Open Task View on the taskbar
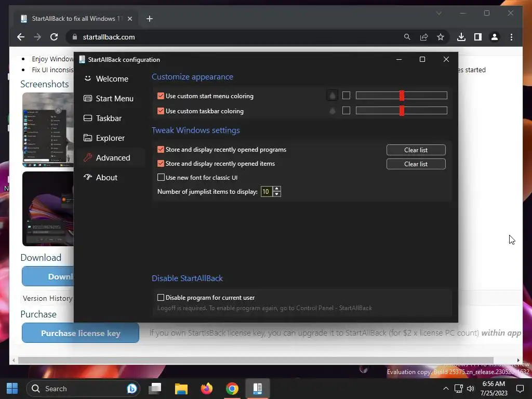Screen dimensions: 532x399 [155, 389]
